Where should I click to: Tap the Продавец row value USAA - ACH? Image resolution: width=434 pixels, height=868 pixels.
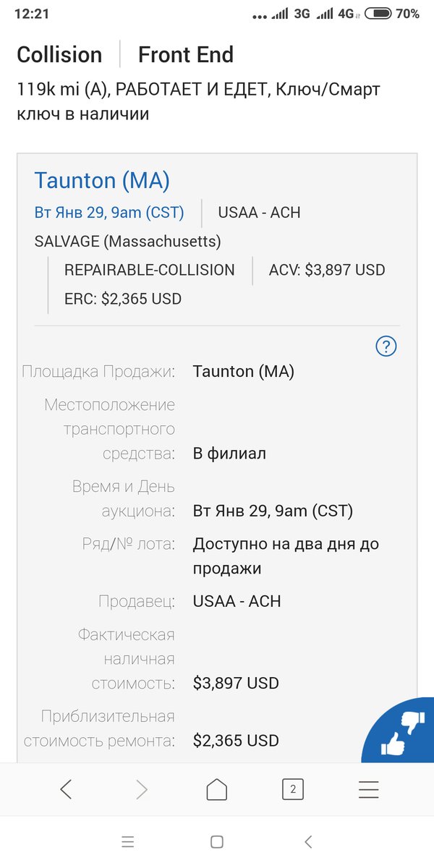237,601
